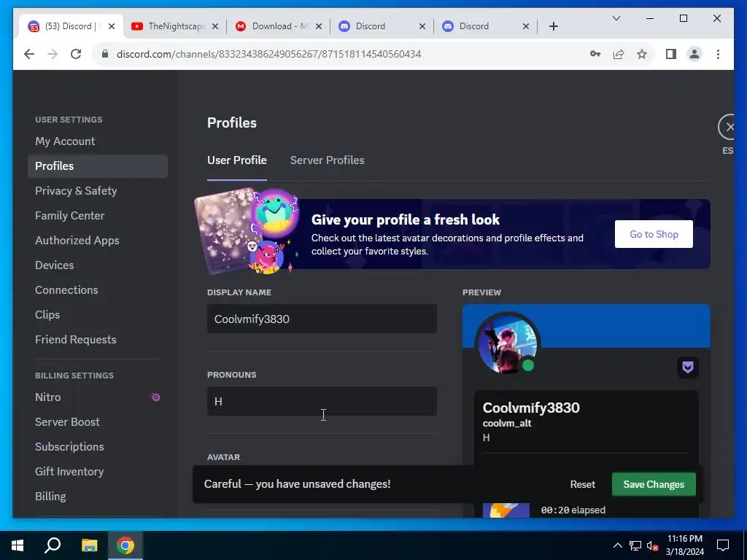Click the shop banner decoration artwork
Viewport: 747px width, 560px height.
[x=247, y=231]
